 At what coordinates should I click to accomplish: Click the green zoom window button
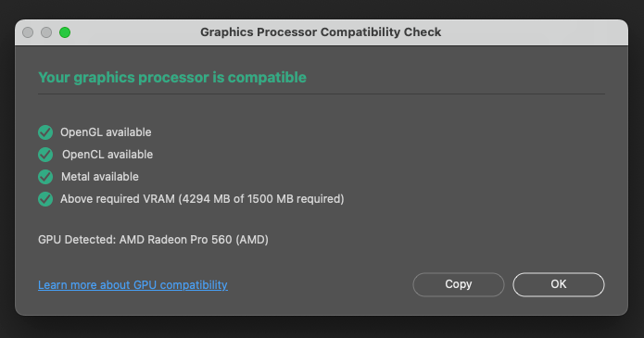pyautogui.click(x=65, y=32)
